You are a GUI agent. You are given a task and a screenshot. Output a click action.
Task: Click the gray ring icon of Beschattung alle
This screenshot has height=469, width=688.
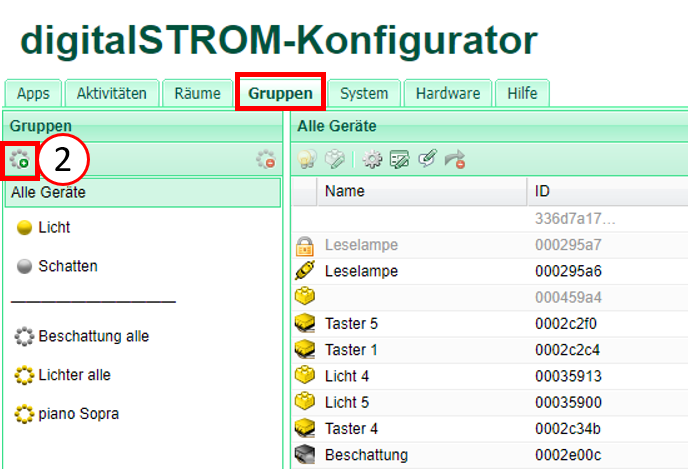pos(24,337)
